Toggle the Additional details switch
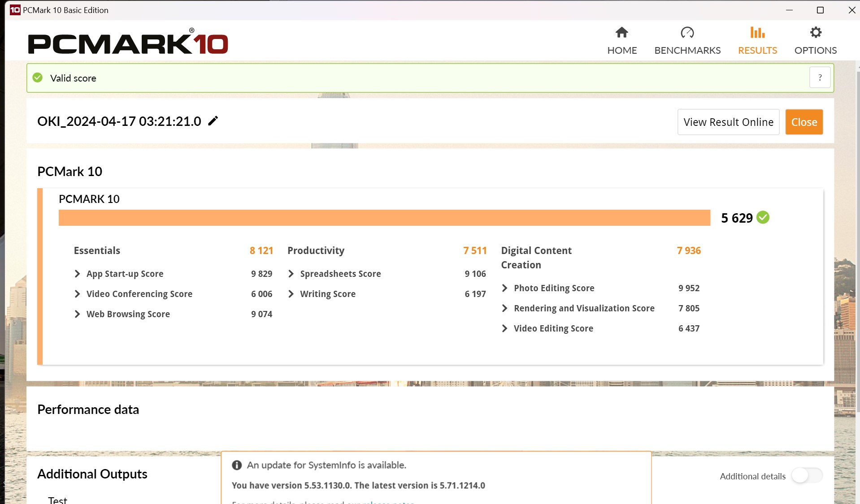The height and width of the screenshot is (504, 860). pyautogui.click(x=807, y=476)
